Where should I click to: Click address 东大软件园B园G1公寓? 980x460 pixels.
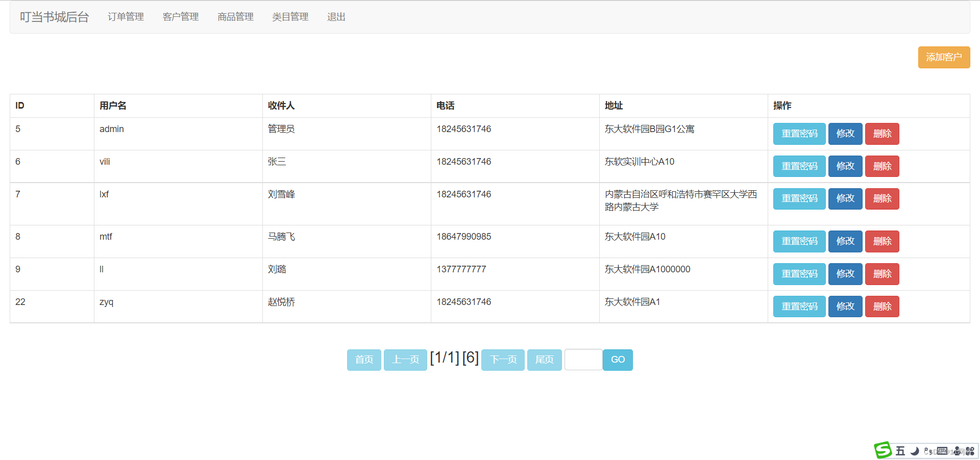tap(649, 129)
